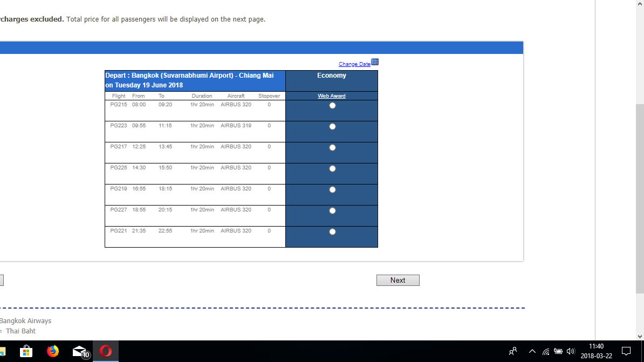
Task: Select flight PG215 departing 08:00
Action: pos(332,106)
